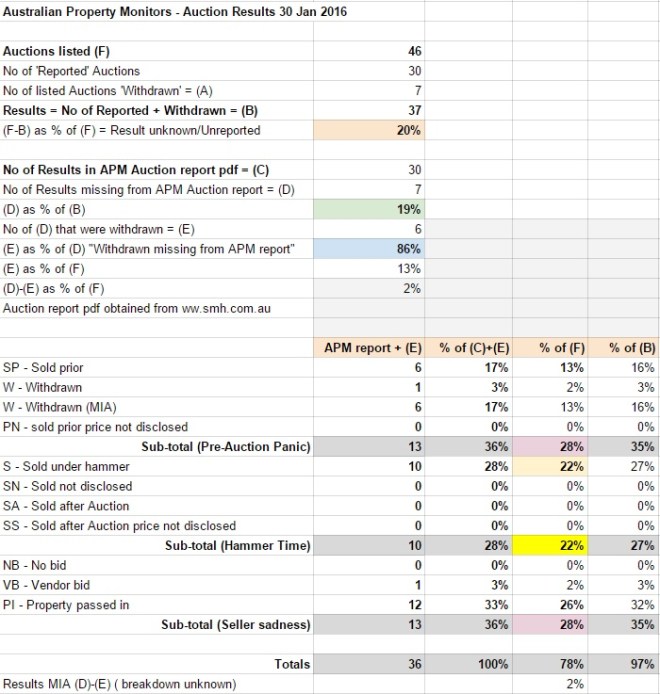Select the '% of (C)+(E)' column header
Viewport: 660px width, 694px height.
463,347
